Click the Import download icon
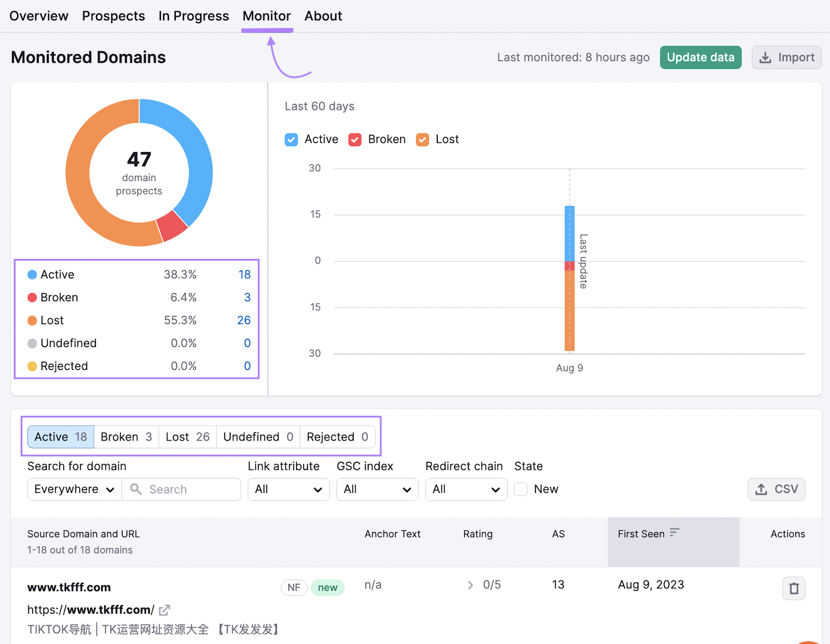 (765, 57)
